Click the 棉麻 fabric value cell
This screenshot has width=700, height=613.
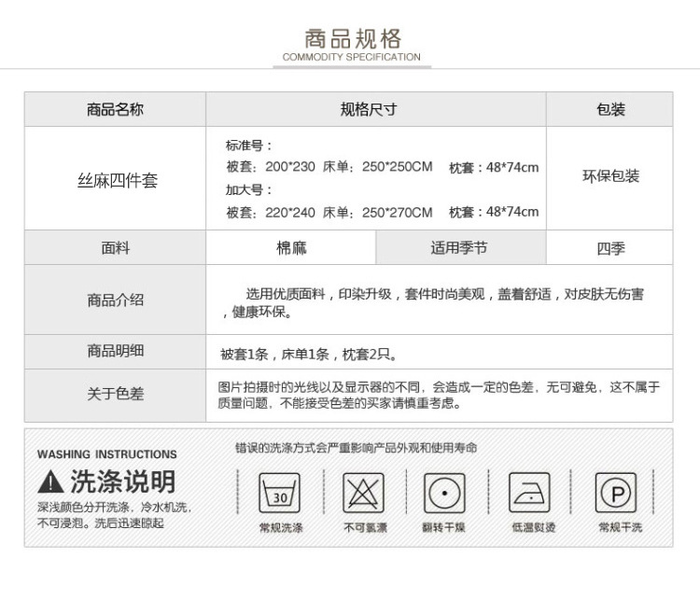[x=291, y=248]
